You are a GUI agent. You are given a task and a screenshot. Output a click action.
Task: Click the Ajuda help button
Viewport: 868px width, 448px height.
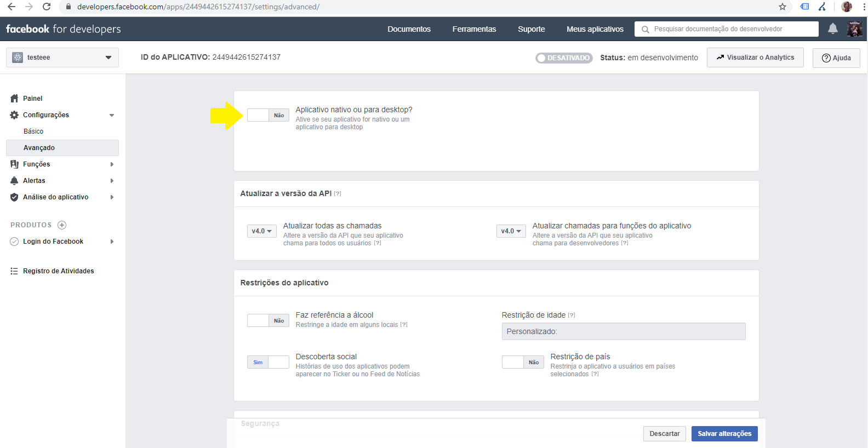[836, 58]
